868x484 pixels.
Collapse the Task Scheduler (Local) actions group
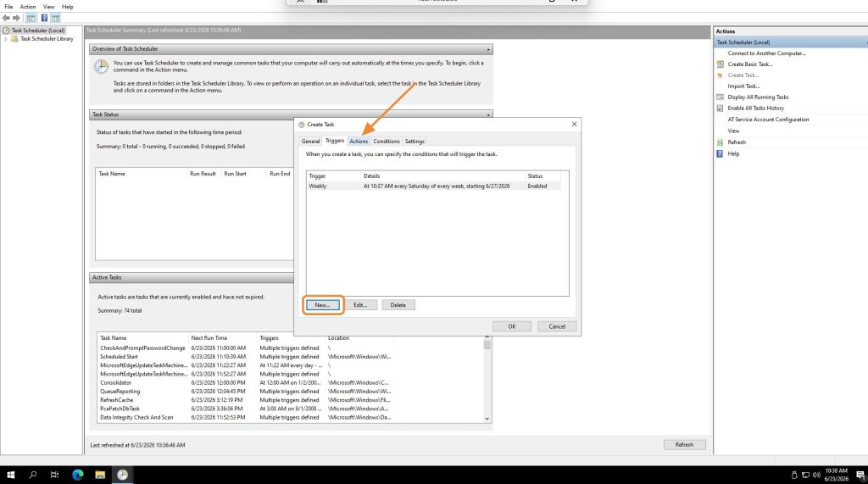(x=865, y=42)
